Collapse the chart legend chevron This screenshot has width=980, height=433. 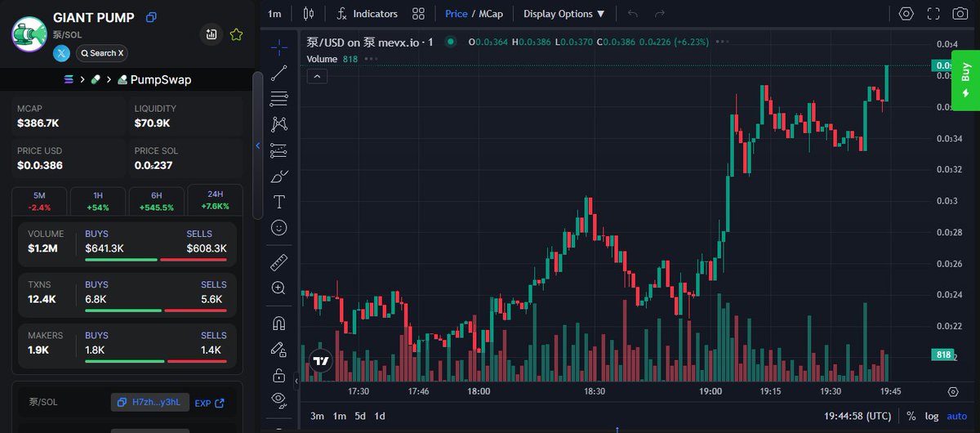coord(318,76)
